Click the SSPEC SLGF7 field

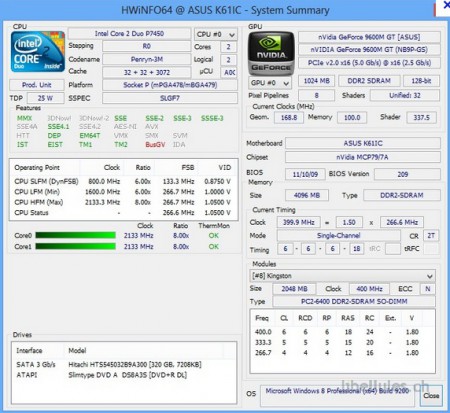170,98
